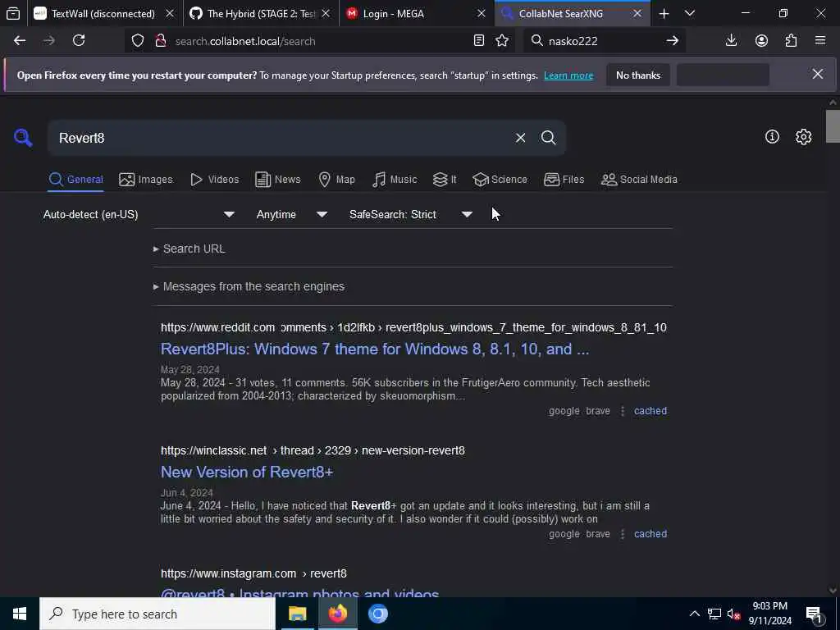Open engine options for the winclassic result
The image size is (840, 630).
pyautogui.click(x=623, y=534)
